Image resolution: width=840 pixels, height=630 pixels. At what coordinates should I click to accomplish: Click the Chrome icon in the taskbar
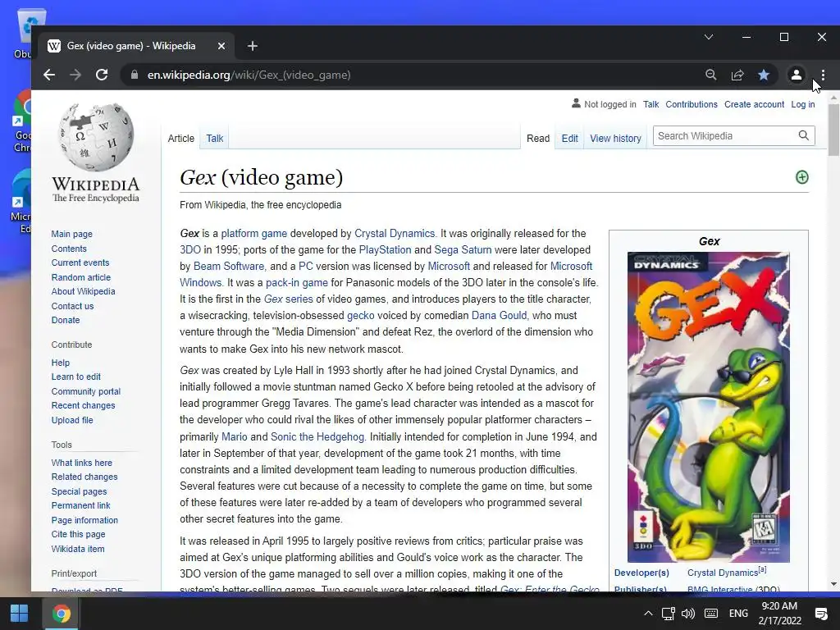click(61, 614)
